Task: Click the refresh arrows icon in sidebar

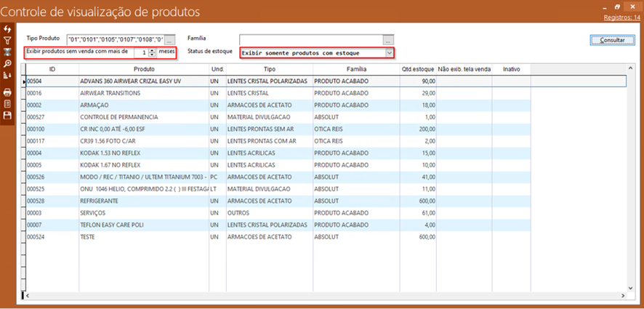Action: coord(7,28)
